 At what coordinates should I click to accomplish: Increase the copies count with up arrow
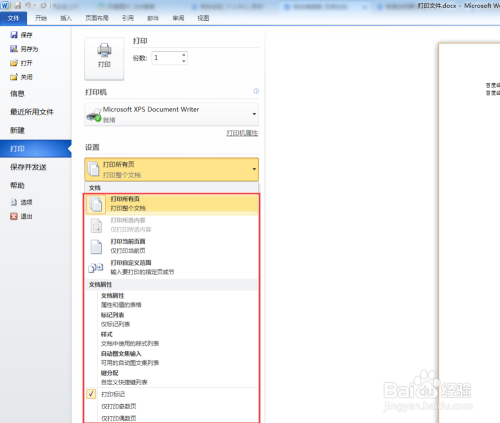pos(184,55)
